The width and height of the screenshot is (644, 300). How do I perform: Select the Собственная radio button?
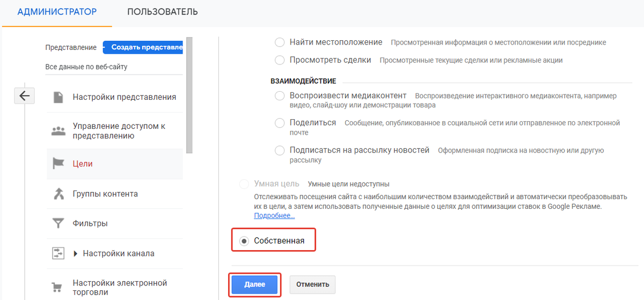(244, 241)
